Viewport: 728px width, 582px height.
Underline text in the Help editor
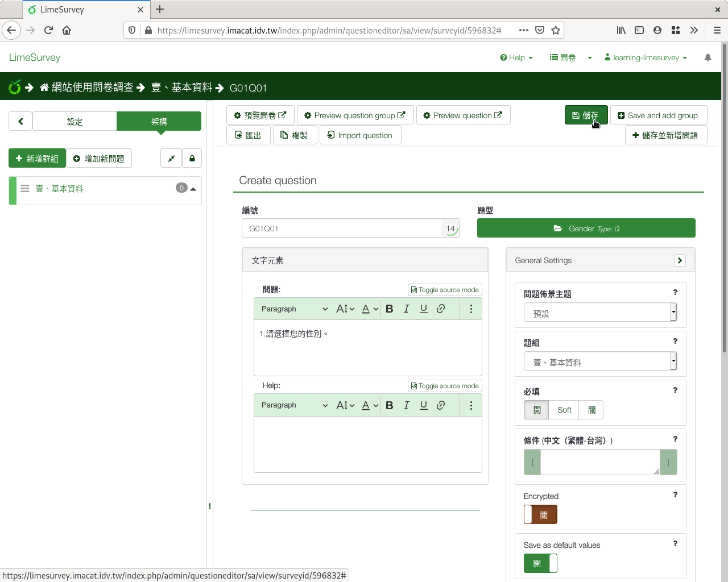pyautogui.click(x=424, y=405)
